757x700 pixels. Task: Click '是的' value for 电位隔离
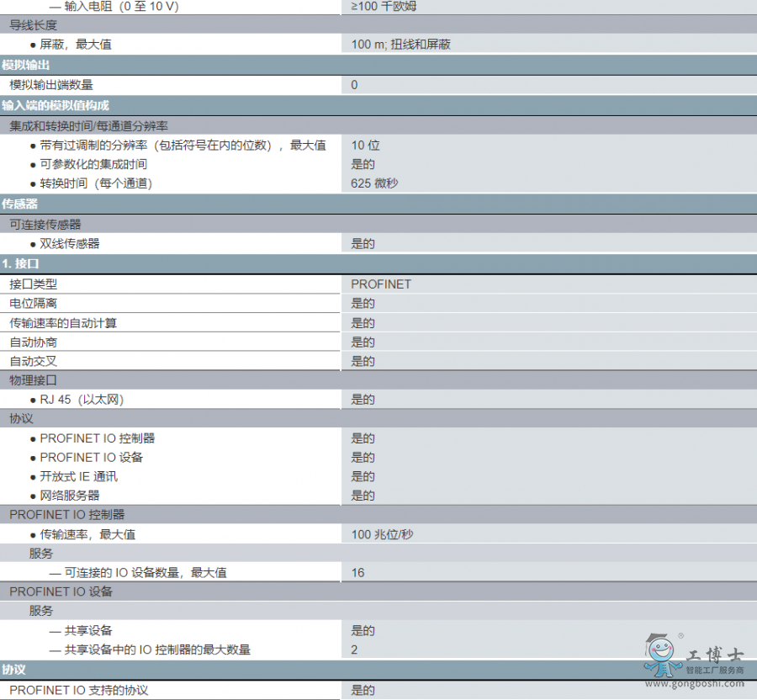363,303
